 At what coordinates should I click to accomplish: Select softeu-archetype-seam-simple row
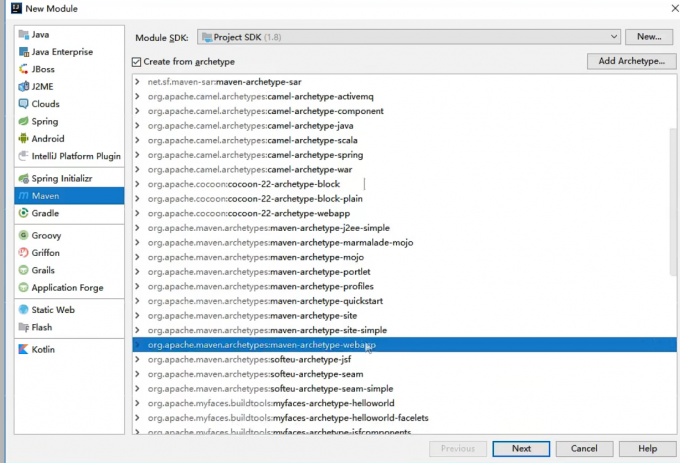pyautogui.click(x=404, y=388)
